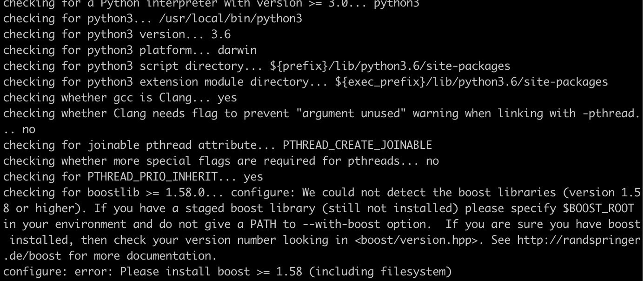Click the "no" after special flags check
The image size is (644, 281).
click(432, 161)
